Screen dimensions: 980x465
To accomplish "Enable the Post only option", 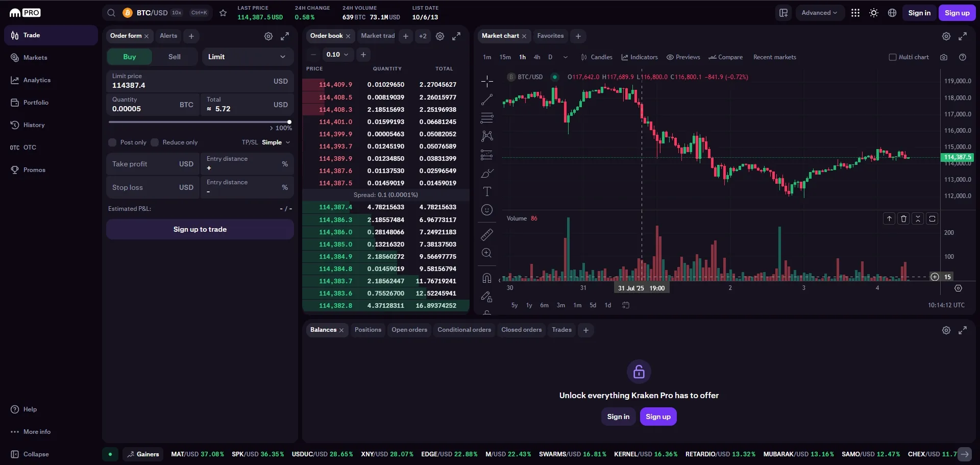I will coord(112,142).
